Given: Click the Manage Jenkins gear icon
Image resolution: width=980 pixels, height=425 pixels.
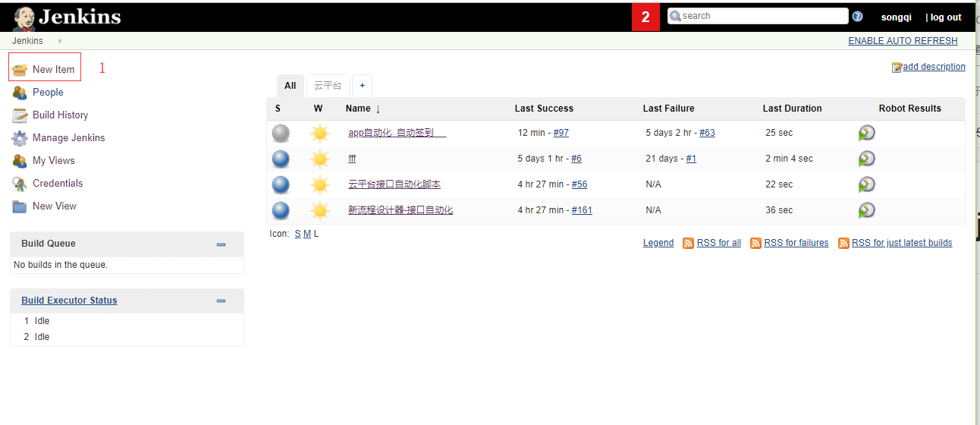Looking at the screenshot, I should 20,137.
